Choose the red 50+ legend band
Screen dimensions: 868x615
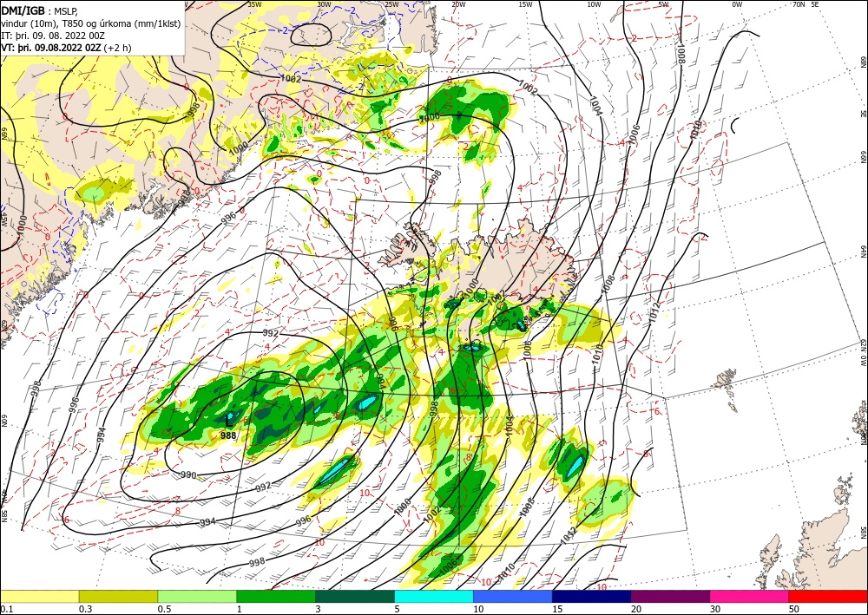[x=828, y=596]
